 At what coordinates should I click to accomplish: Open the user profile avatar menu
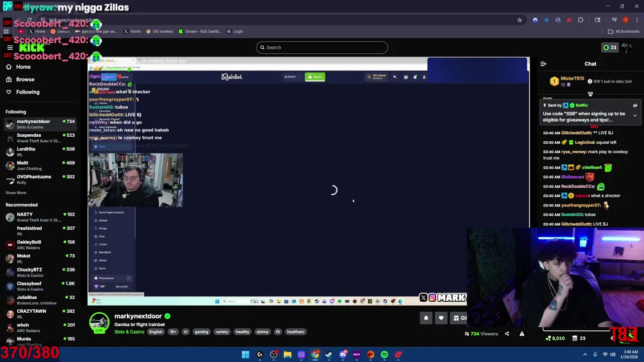tap(626, 47)
